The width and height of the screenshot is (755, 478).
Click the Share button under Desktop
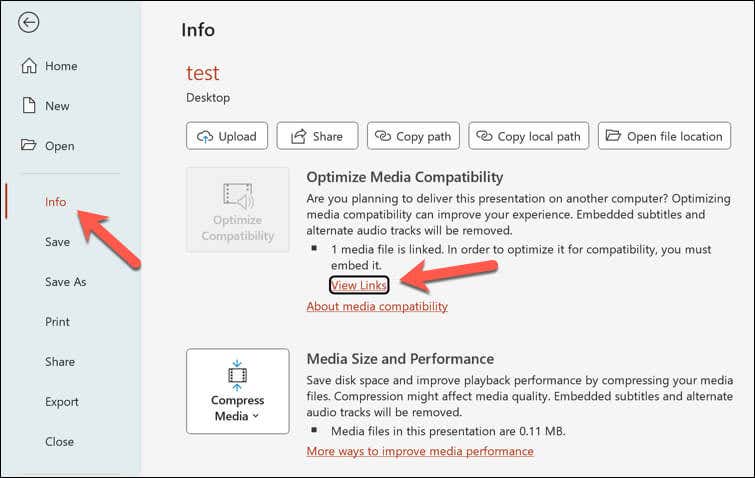pyautogui.click(x=317, y=136)
